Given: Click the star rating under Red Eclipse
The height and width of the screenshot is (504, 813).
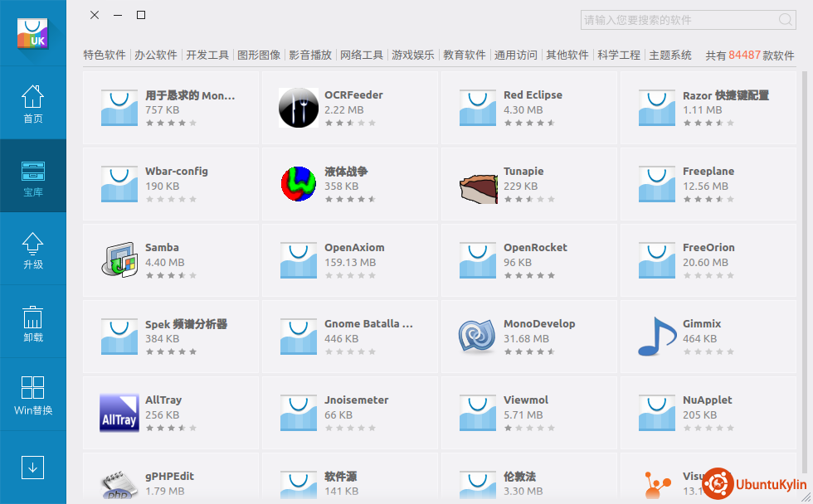Looking at the screenshot, I should pyautogui.click(x=529, y=123).
